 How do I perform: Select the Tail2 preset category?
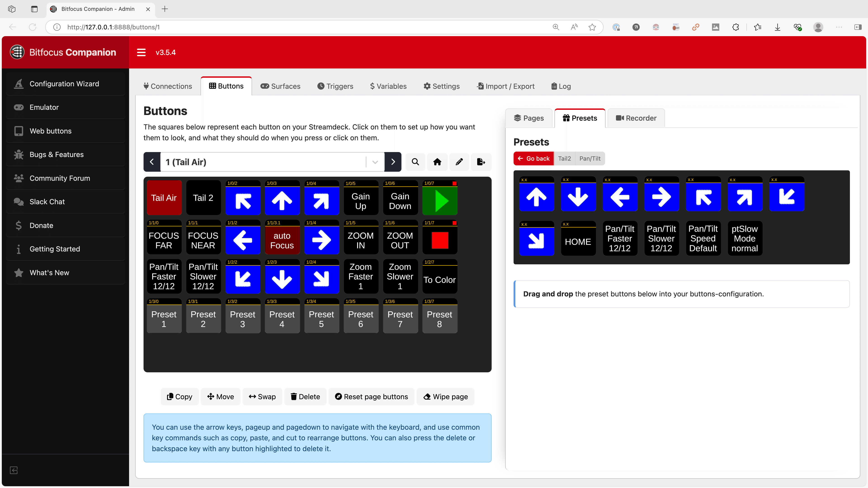click(x=564, y=158)
